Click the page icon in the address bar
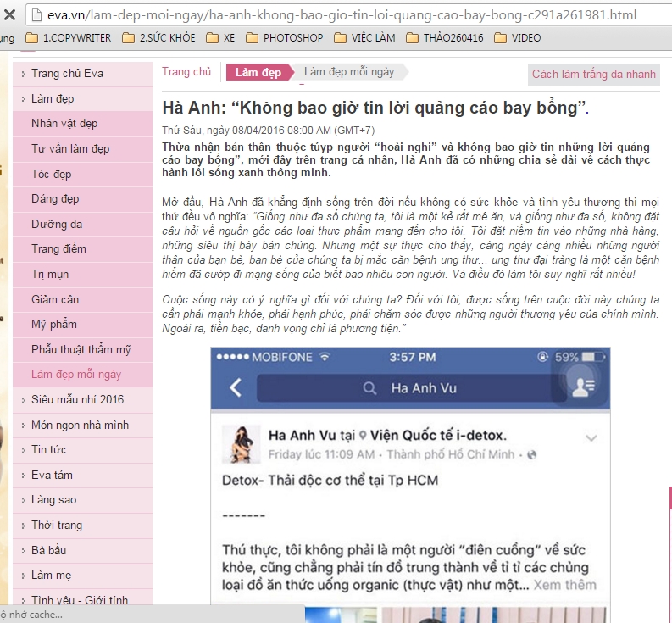Image resolution: width=672 pixels, height=623 pixels. coord(37,15)
